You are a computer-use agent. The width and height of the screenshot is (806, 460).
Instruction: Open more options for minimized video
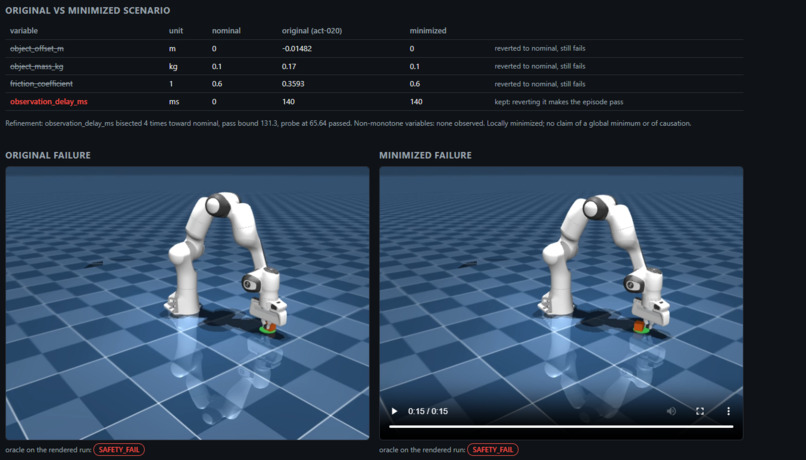coord(728,411)
